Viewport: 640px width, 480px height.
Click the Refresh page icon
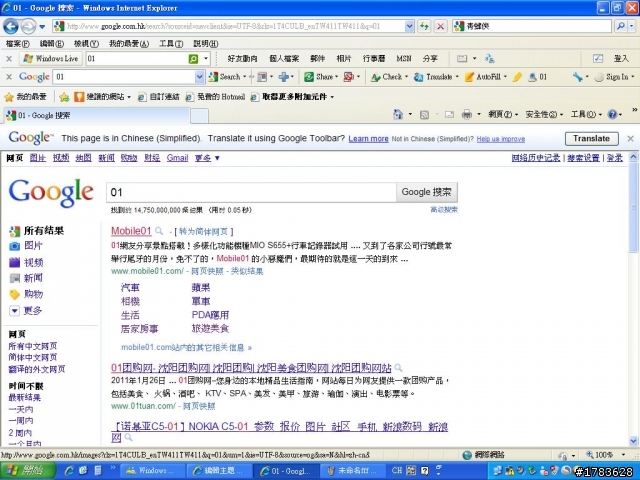[x=425, y=27]
